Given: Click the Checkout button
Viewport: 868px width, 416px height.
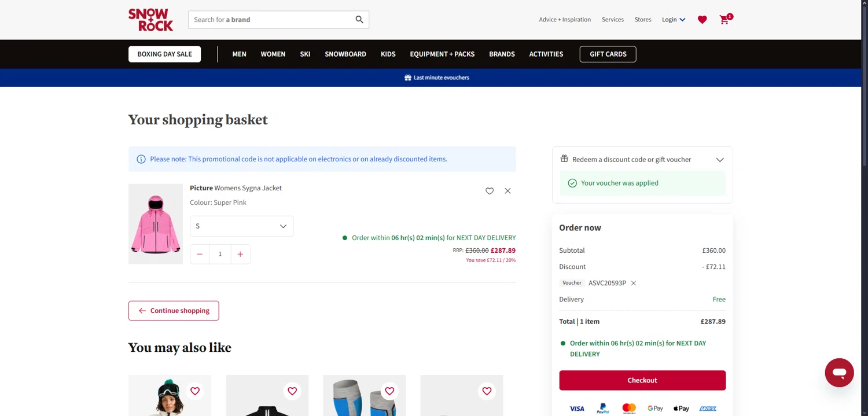Looking at the screenshot, I should (x=642, y=380).
